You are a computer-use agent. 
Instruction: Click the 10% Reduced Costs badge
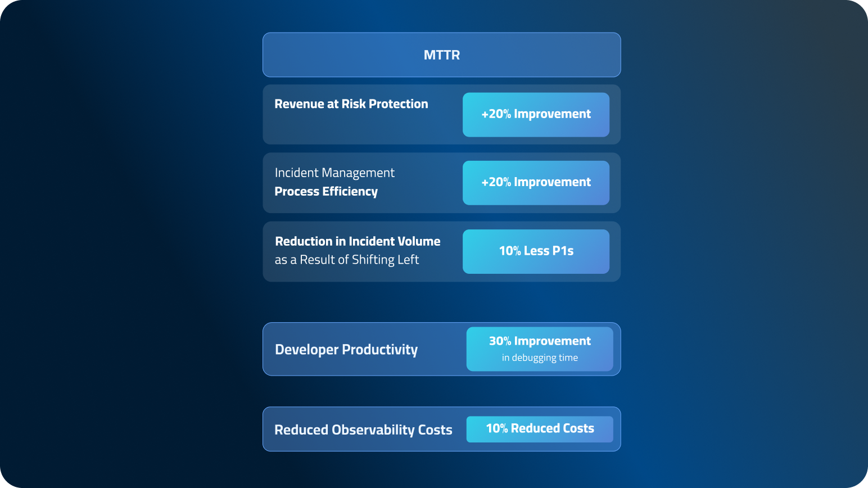point(539,429)
